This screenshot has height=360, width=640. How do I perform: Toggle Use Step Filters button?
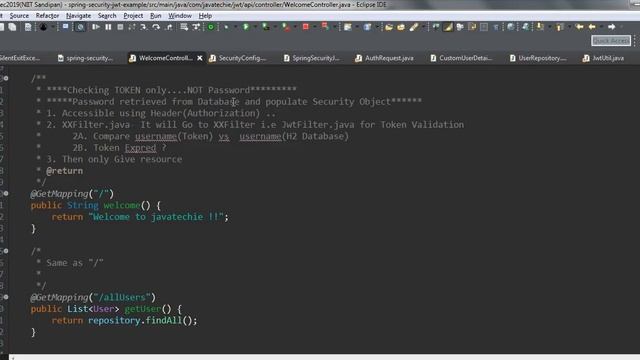196,27
